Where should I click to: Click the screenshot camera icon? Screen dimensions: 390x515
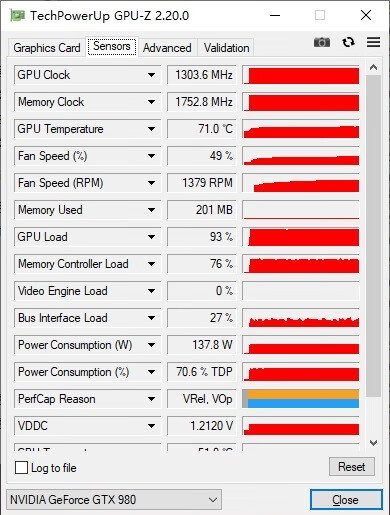322,42
